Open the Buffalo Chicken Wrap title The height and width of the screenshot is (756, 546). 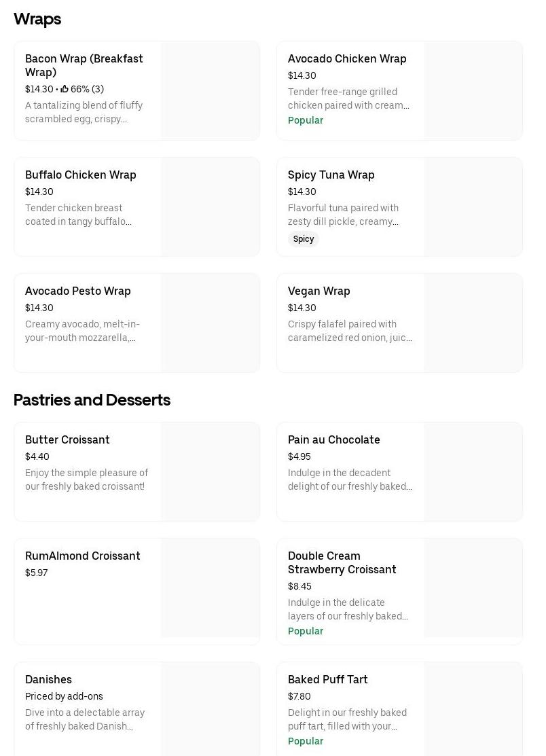[80, 175]
